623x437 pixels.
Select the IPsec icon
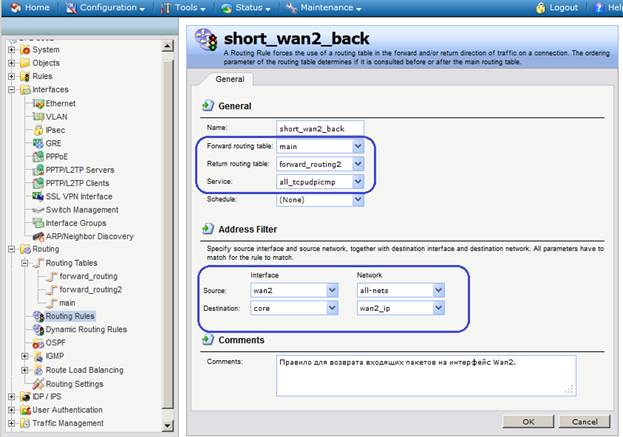pos(38,130)
